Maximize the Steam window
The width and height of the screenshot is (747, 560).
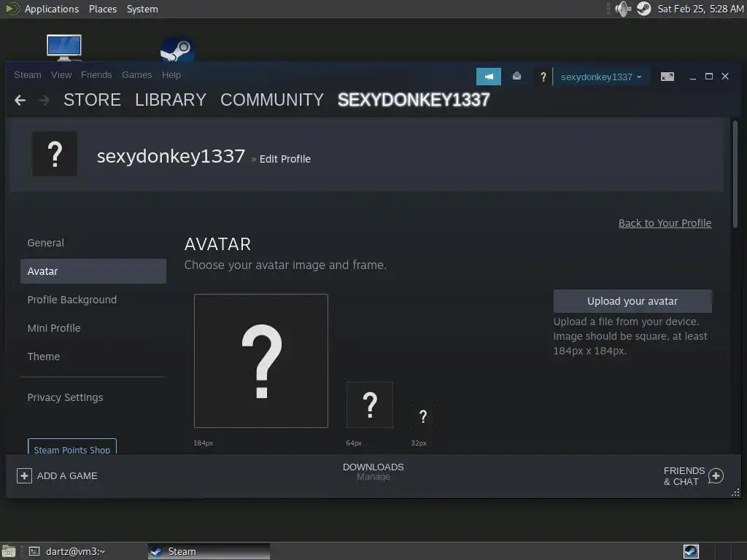click(709, 76)
